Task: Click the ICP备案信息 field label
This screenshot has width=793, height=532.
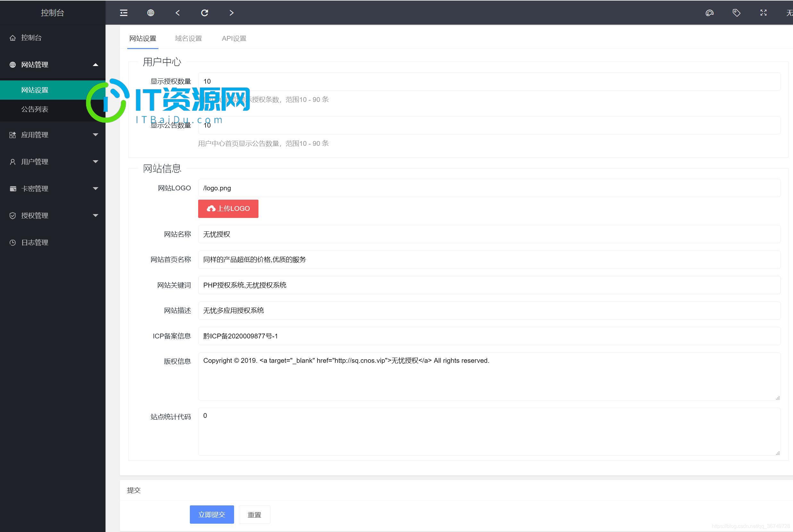Action: [x=172, y=336]
